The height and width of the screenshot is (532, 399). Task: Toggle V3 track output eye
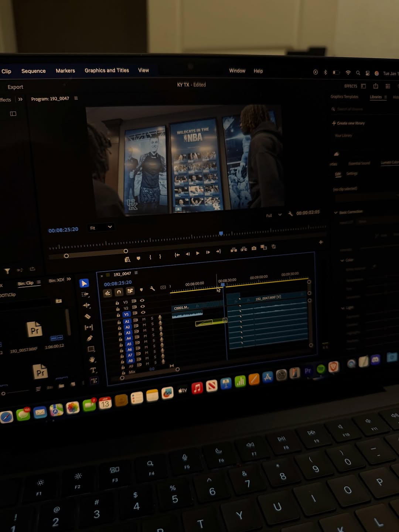coord(142,301)
